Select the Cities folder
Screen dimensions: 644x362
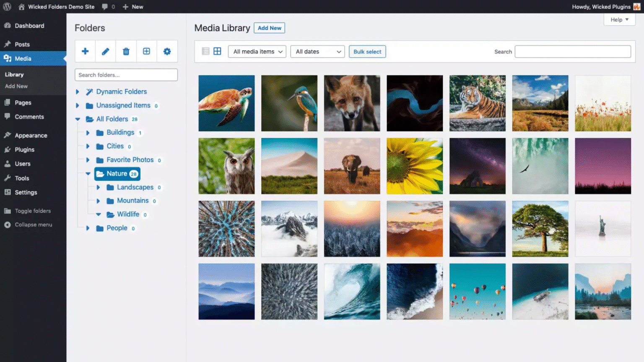pyautogui.click(x=114, y=146)
